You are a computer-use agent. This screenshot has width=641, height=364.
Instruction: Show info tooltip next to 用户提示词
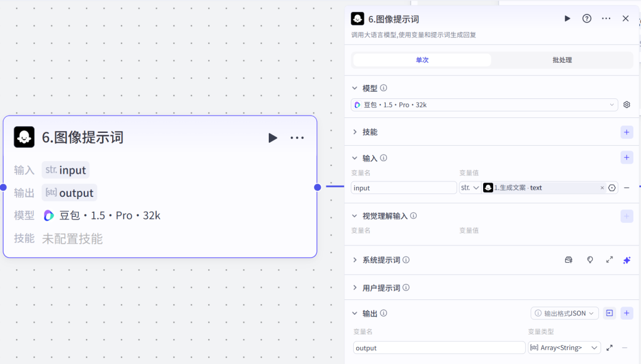[406, 288]
